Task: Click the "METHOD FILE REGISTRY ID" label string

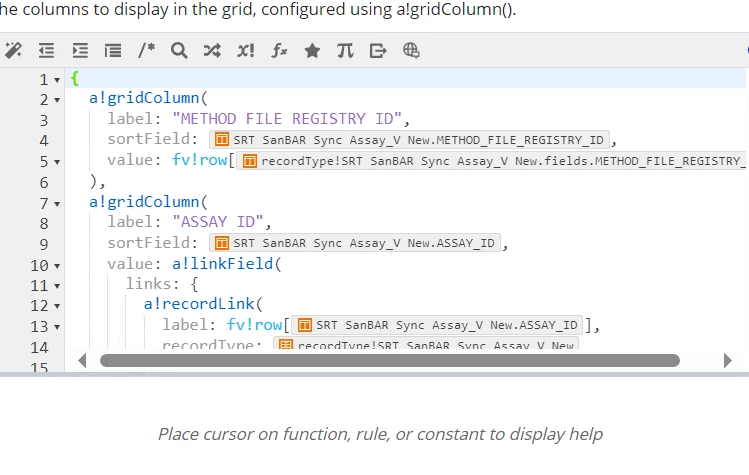Action: point(287,119)
